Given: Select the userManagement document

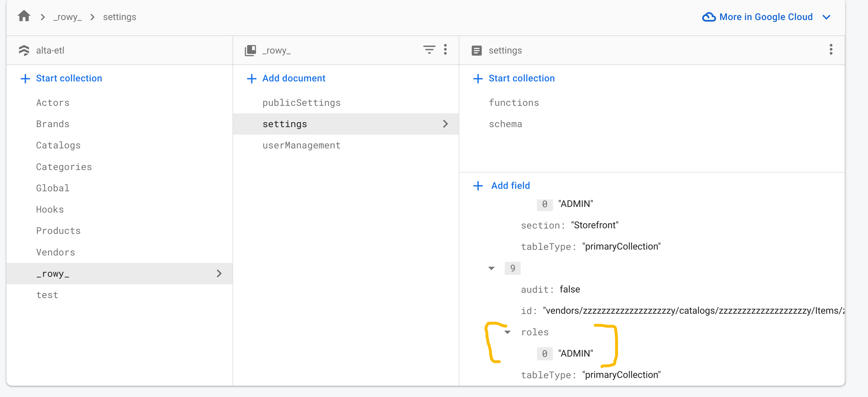Looking at the screenshot, I should point(301,145).
